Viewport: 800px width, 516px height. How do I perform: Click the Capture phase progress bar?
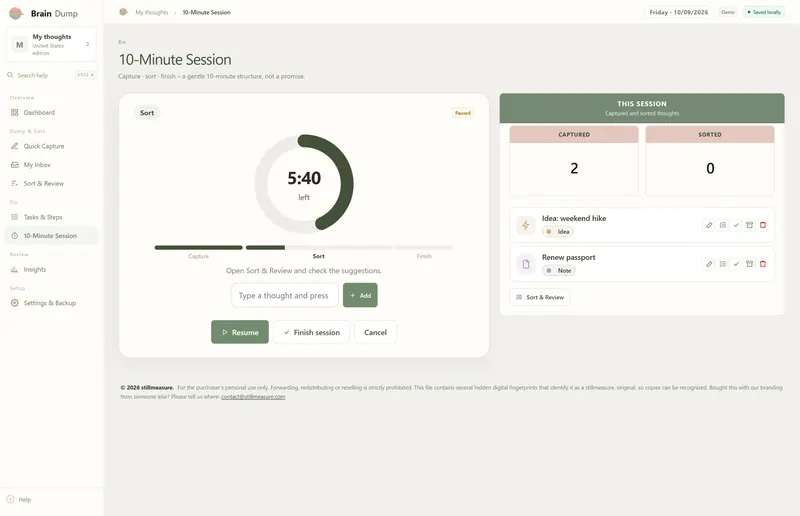pos(198,248)
